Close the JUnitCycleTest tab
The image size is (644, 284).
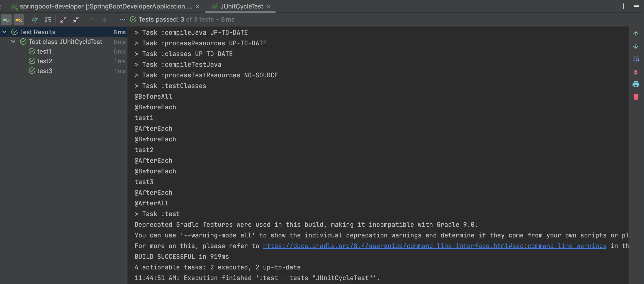click(269, 7)
